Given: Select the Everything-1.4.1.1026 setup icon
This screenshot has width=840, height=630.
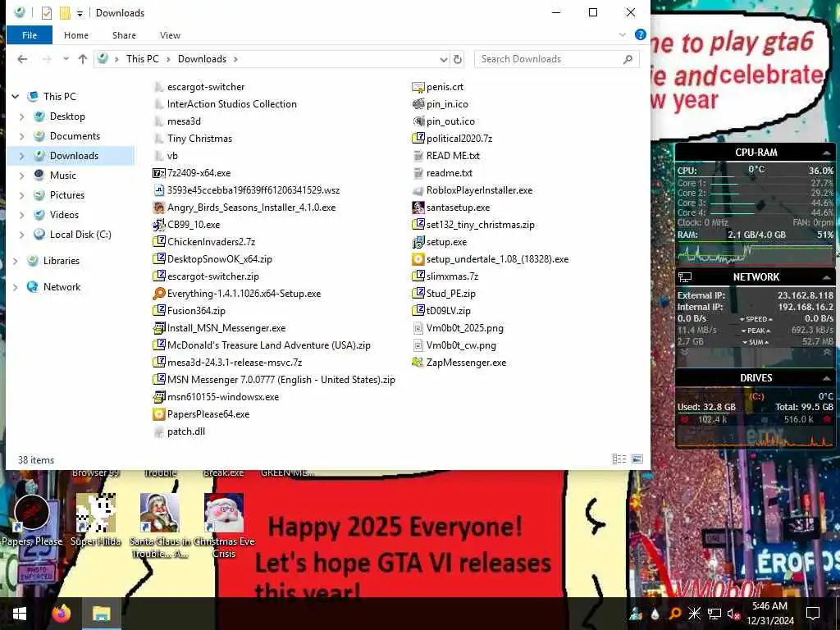Looking at the screenshot, I should 158,294.
